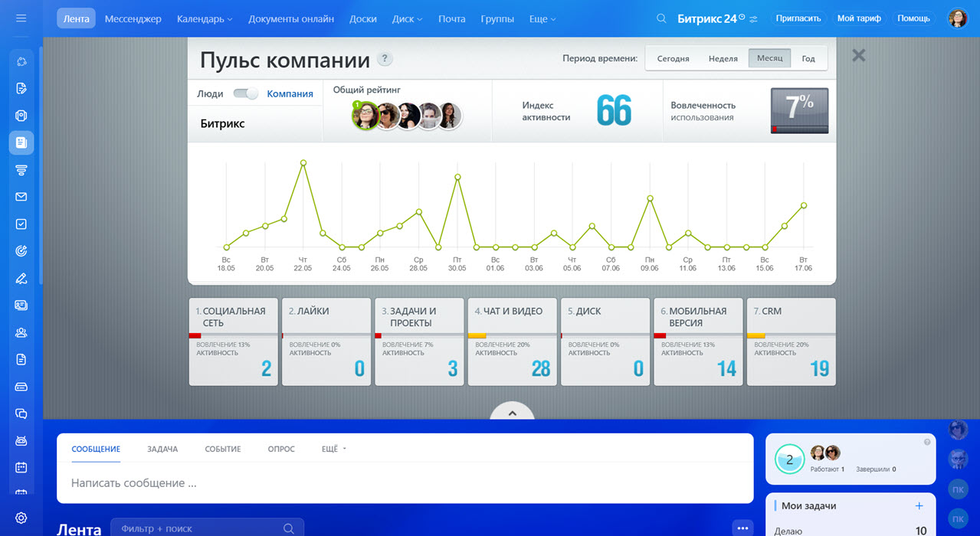Open the Еще dropdown in top menu

(x=542, y=18)
